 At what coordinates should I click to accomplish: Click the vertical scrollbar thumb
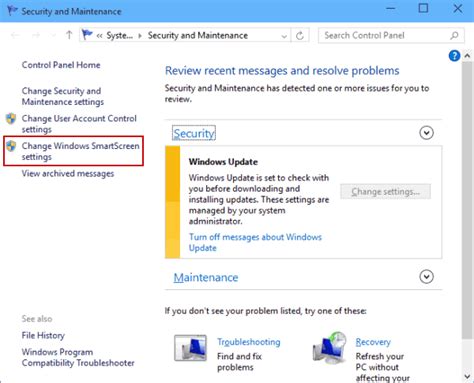coord(467,200)
